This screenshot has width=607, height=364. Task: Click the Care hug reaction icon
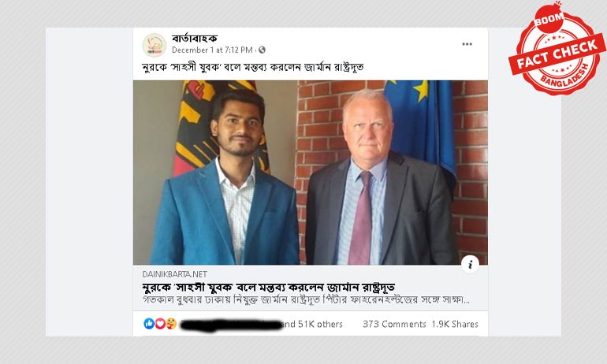tap(171, 324)
